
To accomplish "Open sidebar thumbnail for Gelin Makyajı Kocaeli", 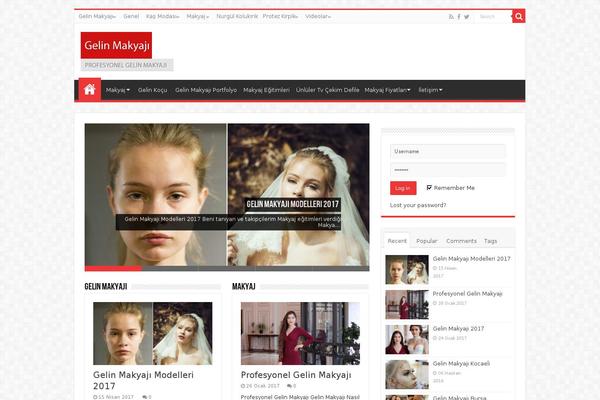I will click(407, 374).
